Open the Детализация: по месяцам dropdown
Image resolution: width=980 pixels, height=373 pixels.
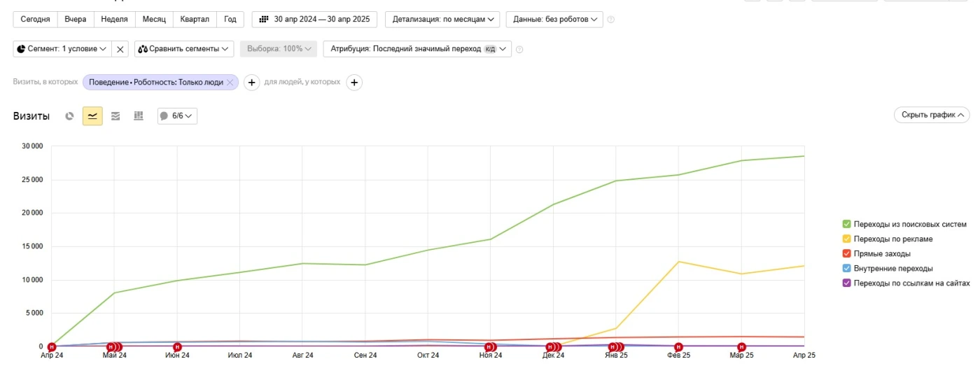click(x=442, y=19)
